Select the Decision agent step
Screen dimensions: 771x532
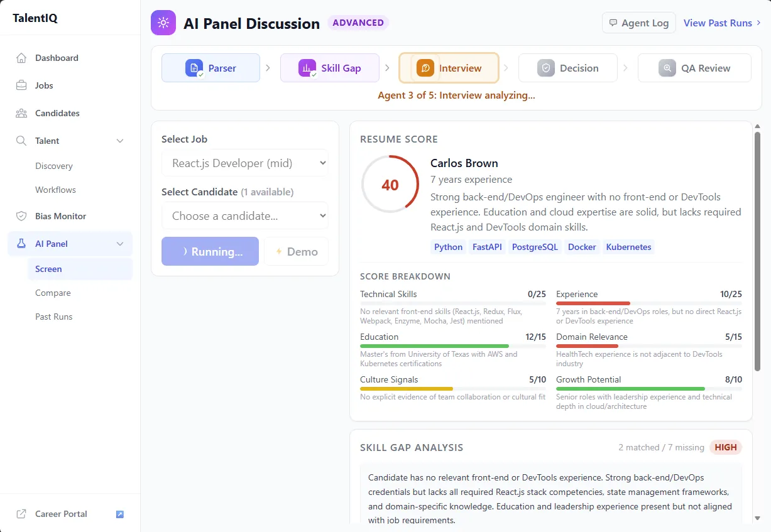tap(568, 68)
